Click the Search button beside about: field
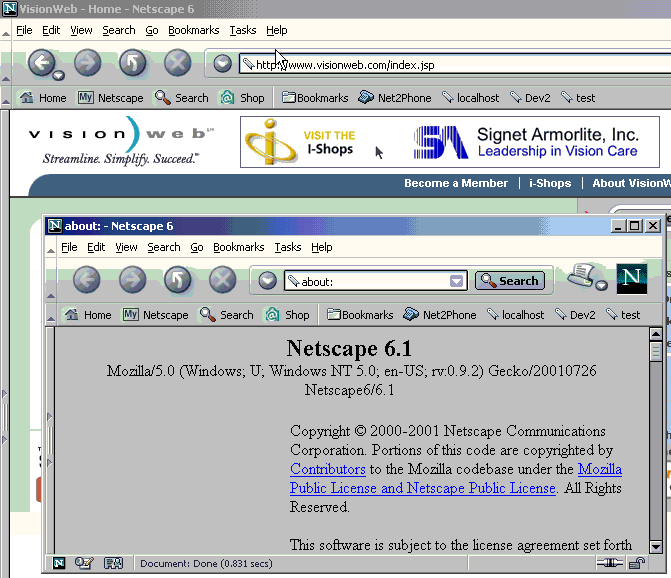 point(510,281)
